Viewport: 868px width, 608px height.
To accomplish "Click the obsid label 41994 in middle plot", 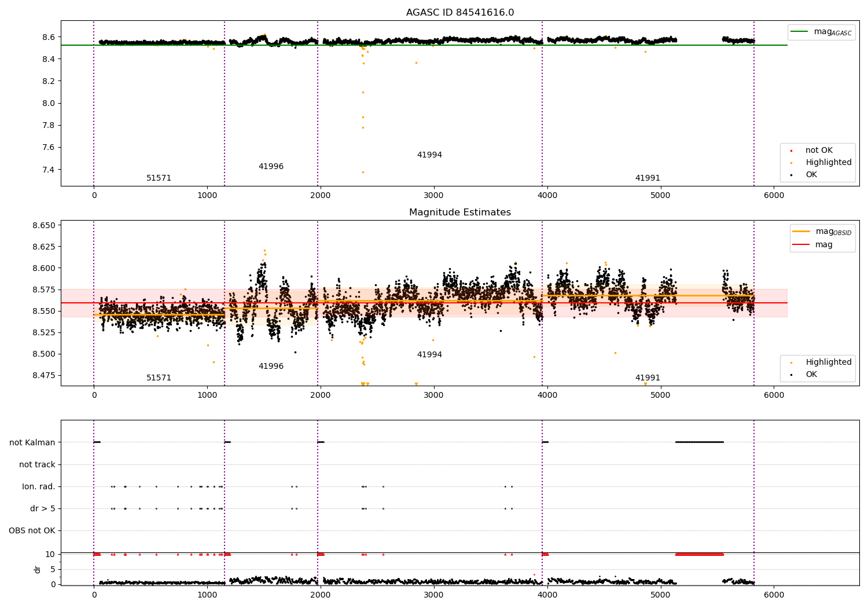I will 429,355.
